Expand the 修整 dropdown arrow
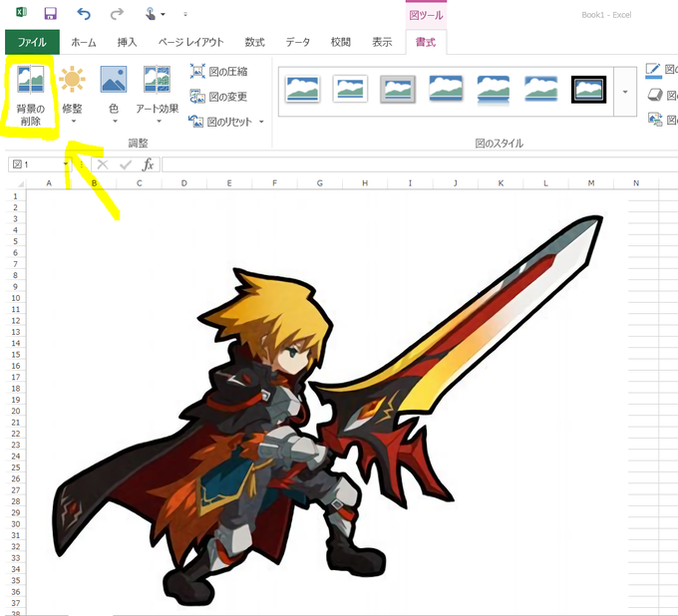This screenshot has width=678, height=616. click(74, 122)
